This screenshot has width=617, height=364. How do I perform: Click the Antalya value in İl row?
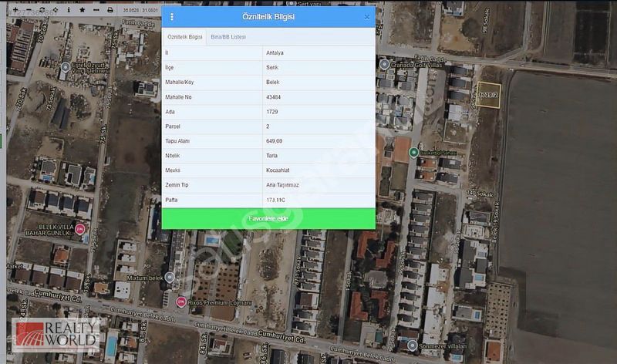[x=275, y=53]
